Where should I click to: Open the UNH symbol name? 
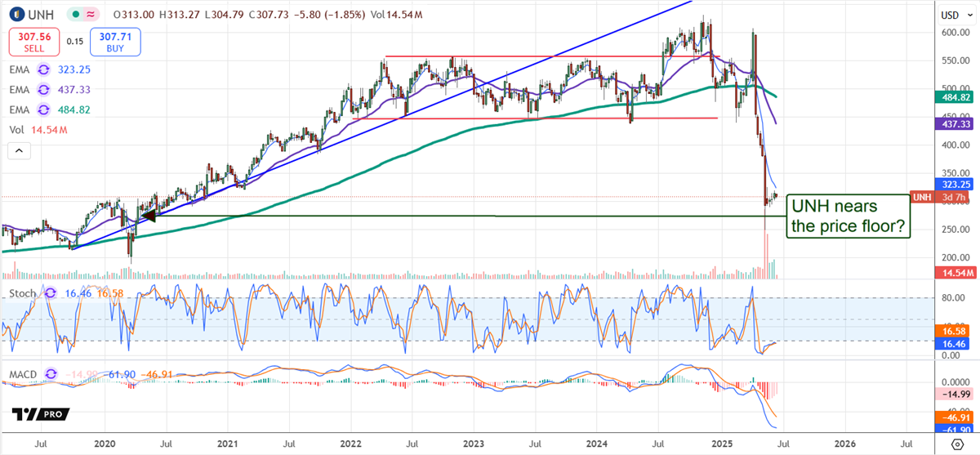click(x=42, y=16)
